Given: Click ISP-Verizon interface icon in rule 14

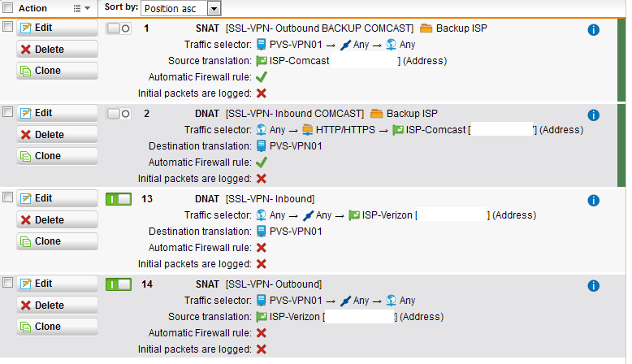Looking at the screenshot, I should pyautogui.click(x=262, y=317).
